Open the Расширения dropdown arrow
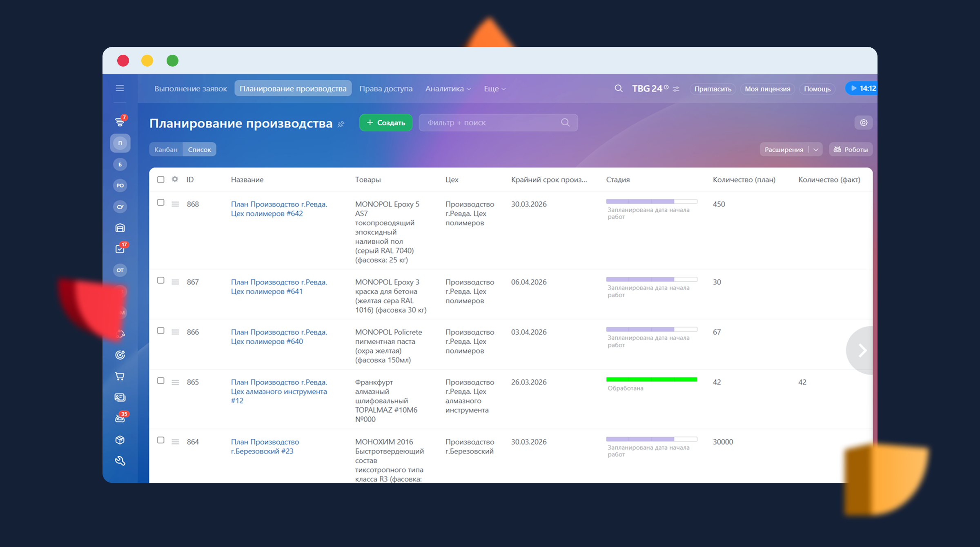The image size is (980, 547). point(816,149)
